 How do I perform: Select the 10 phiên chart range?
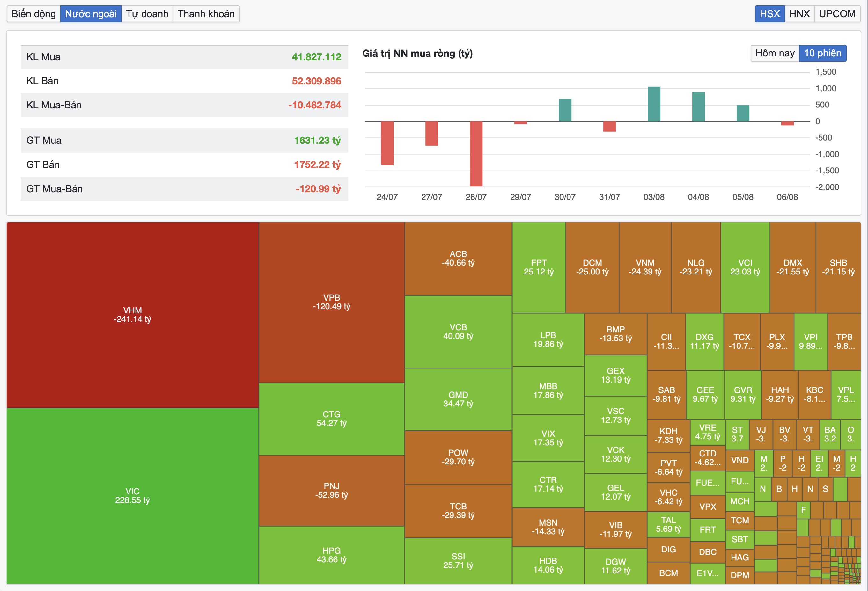click(822, 53)
